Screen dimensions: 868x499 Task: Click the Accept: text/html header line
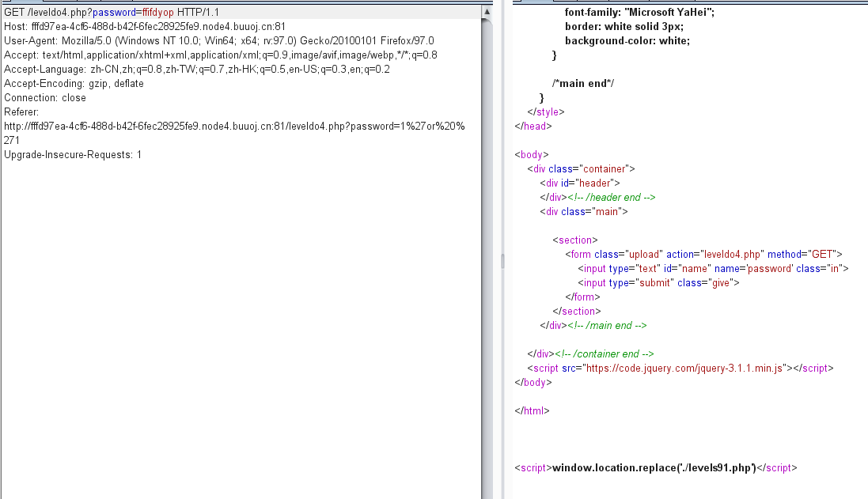220,55
